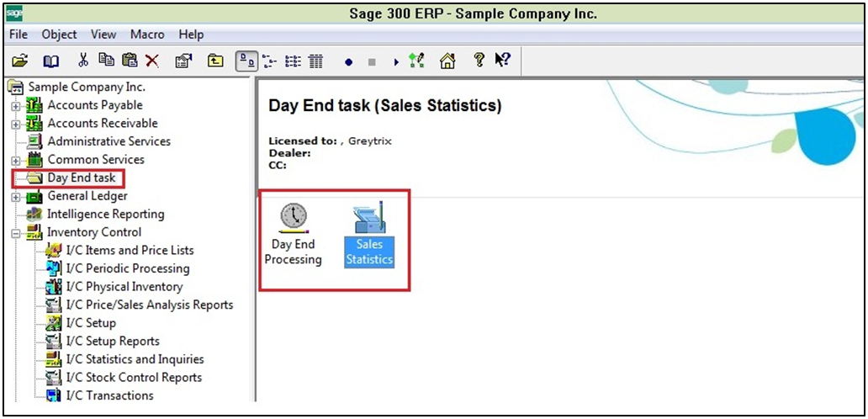Viewport: 868px width, 419px height.
Task: Click the Day End Processing clock icon
Action: (x=294, y=218)
